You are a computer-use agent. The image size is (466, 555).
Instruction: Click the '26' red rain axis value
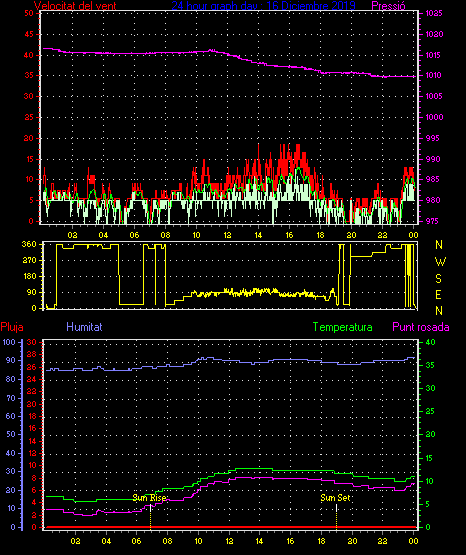[32, 367]
